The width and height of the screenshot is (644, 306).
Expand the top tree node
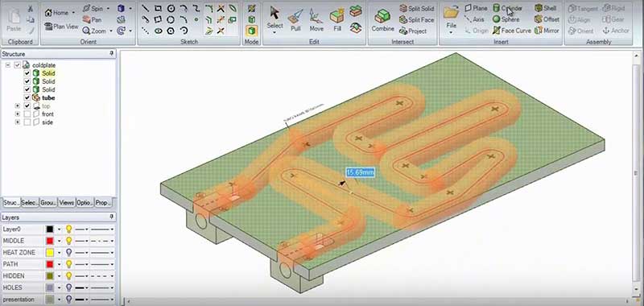click(x=17, y=106)
